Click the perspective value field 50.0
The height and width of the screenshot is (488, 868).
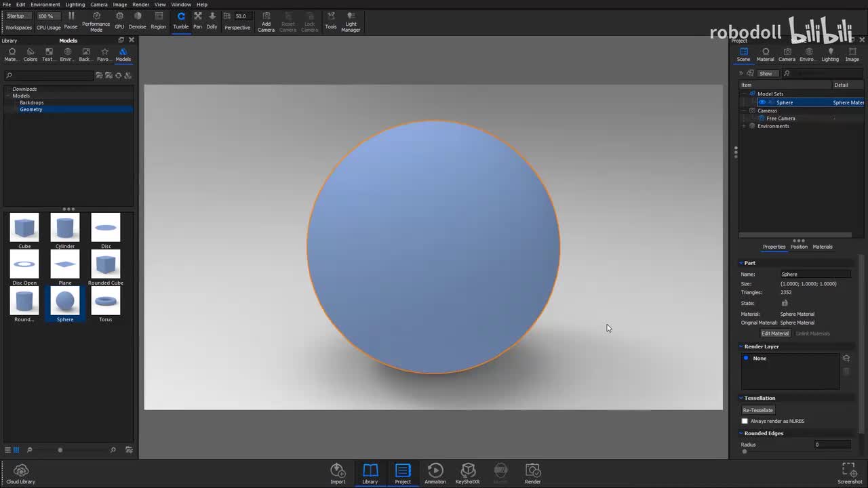[242, 16]
